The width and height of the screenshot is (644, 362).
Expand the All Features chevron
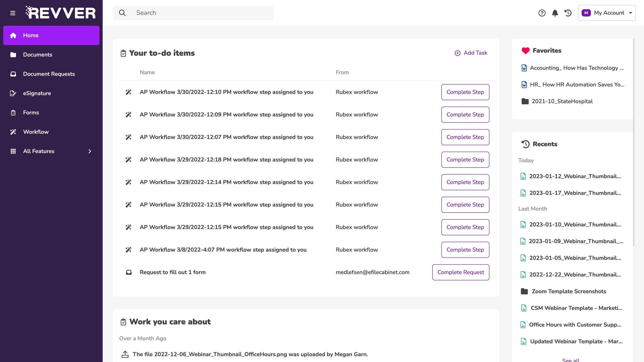point(90,151)
